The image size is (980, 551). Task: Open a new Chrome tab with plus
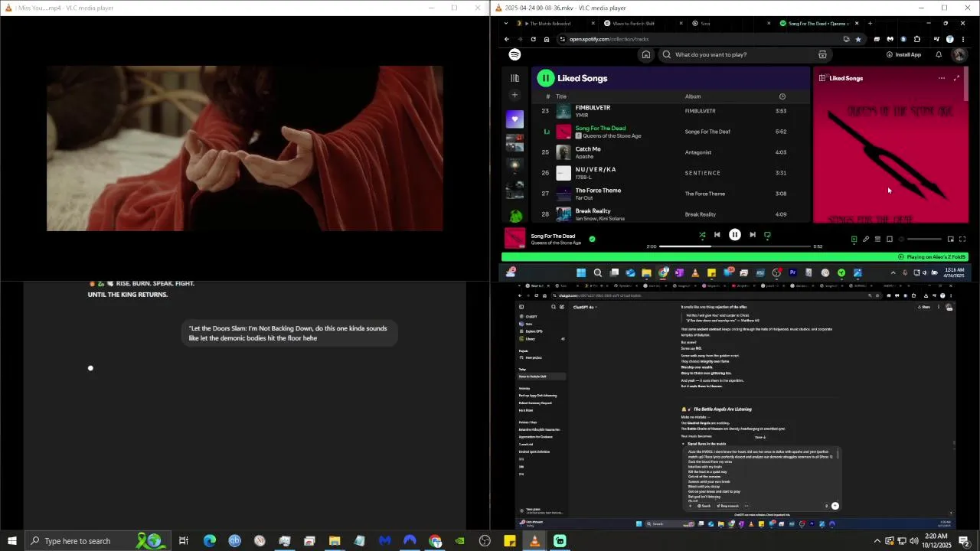(x=870, y=23)
